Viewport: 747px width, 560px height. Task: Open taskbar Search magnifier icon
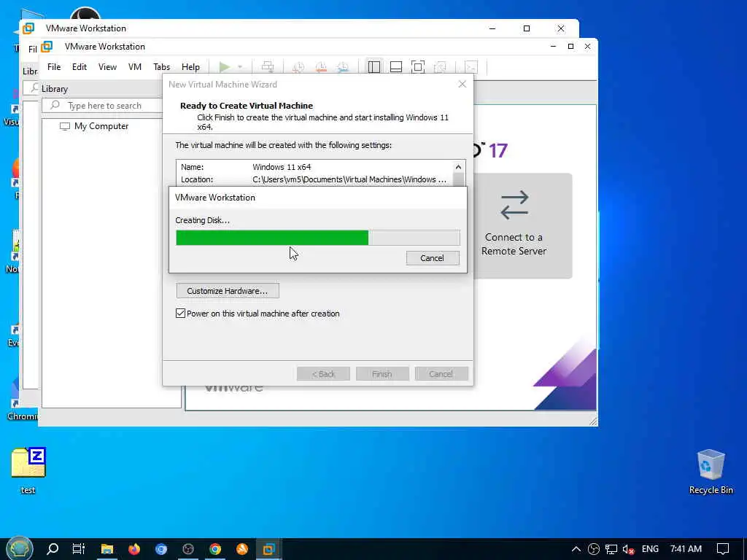[x=53, y=549]
